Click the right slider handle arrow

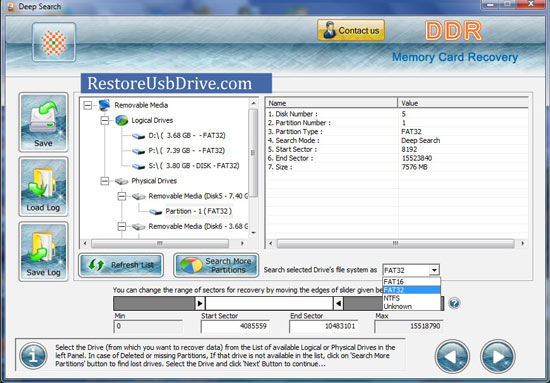[338, 303]
